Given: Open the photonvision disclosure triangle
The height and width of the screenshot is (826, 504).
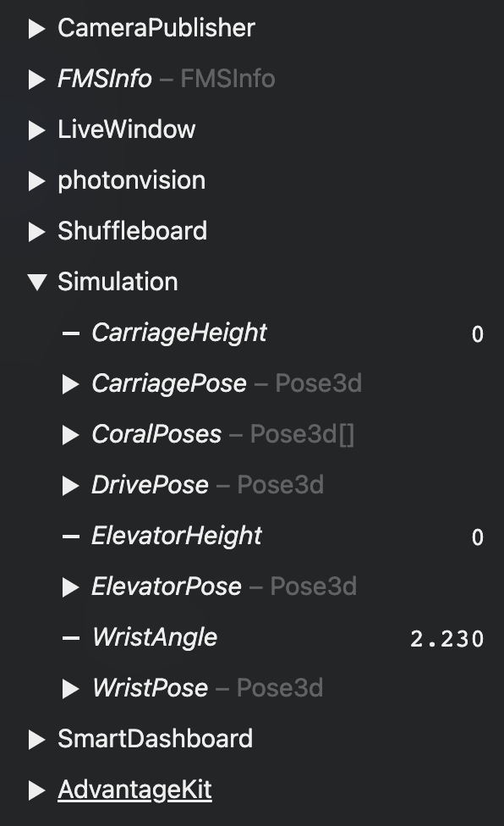Looking at the screenshot, I should click(36, 181).
